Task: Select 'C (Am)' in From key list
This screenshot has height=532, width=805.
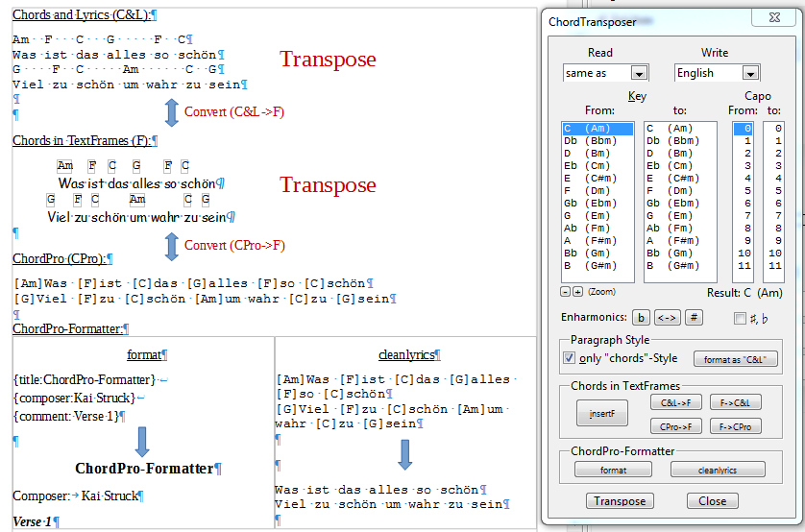Action: pos(598,129)
